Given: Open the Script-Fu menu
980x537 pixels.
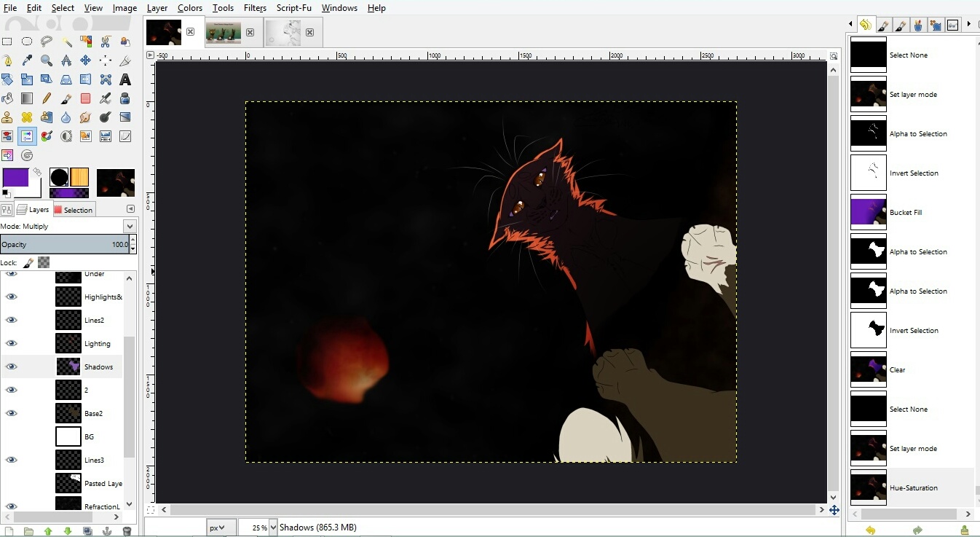Looking at the screenshot, I should (x=294, y=8).
